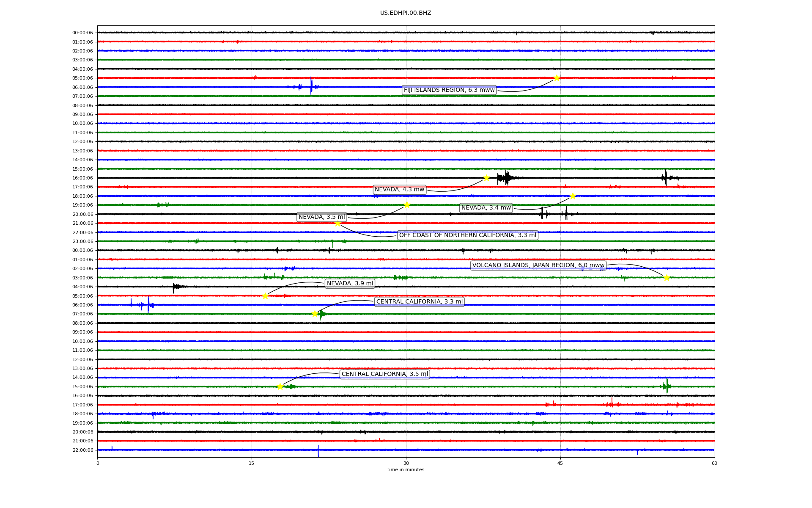Click the 30 minute tick label
This screenshot has width=812, height=508.
click(x=406, y=463)
